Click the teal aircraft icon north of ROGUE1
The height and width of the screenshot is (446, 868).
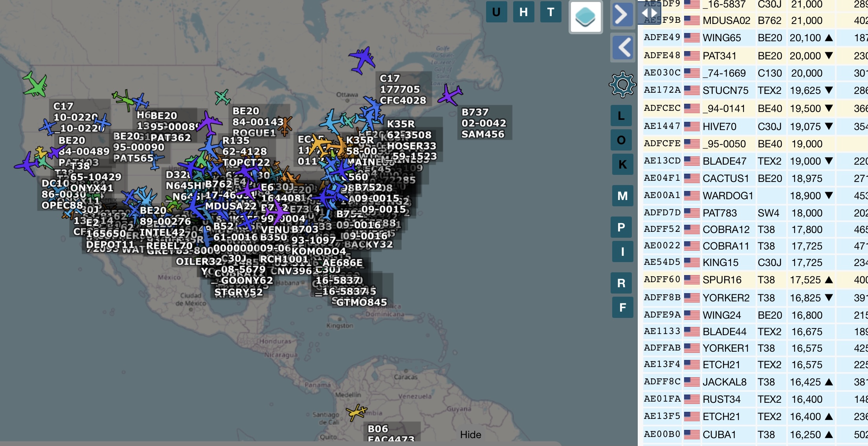pos(223,97)
